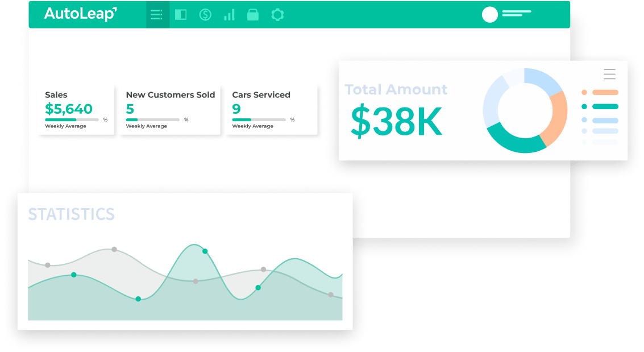644x352 pixels.
Task: Toggle the highlighted menu item in navbar
Action: point(157,15)
